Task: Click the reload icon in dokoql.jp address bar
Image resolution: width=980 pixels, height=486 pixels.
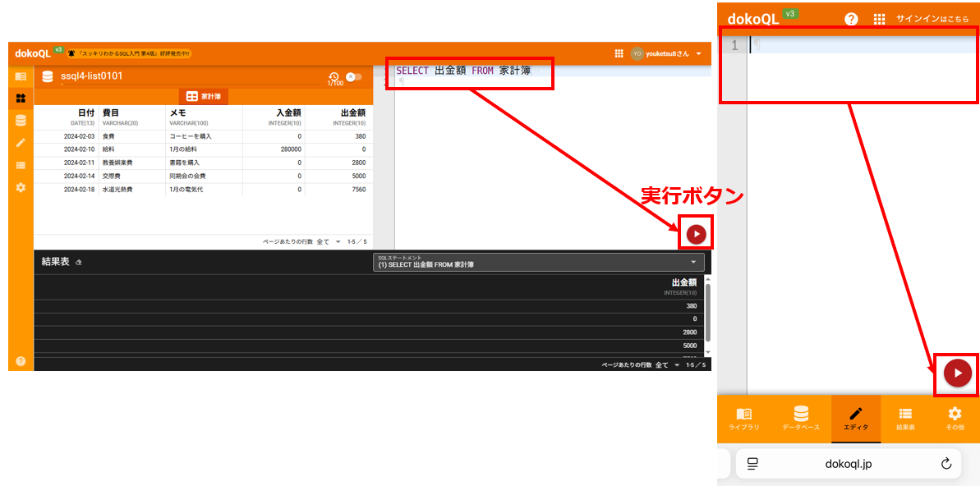Action: coord(945,464)
